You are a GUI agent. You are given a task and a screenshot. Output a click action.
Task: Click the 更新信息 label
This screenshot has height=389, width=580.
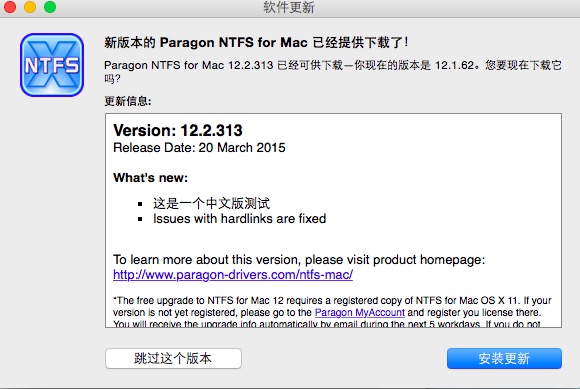(x=128, y=101)
